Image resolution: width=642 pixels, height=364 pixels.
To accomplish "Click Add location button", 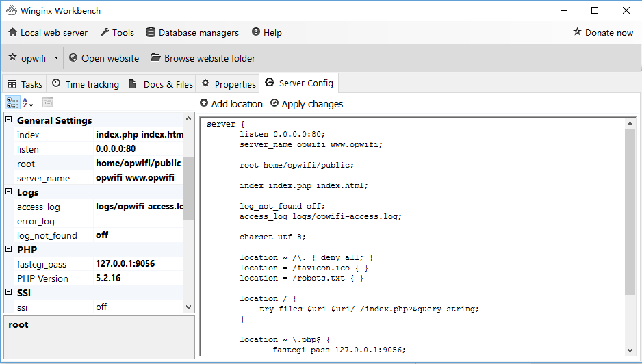I will (x=231, y=104).
